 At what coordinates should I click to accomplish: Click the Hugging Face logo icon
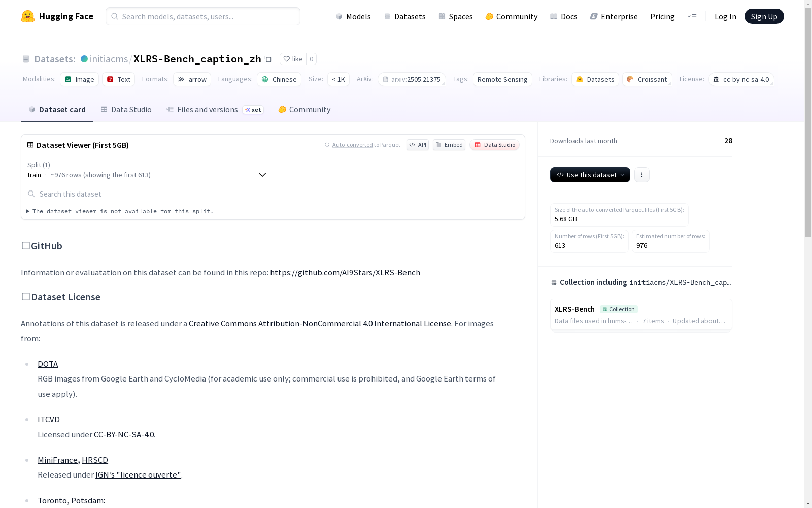[x=28, y=16]
